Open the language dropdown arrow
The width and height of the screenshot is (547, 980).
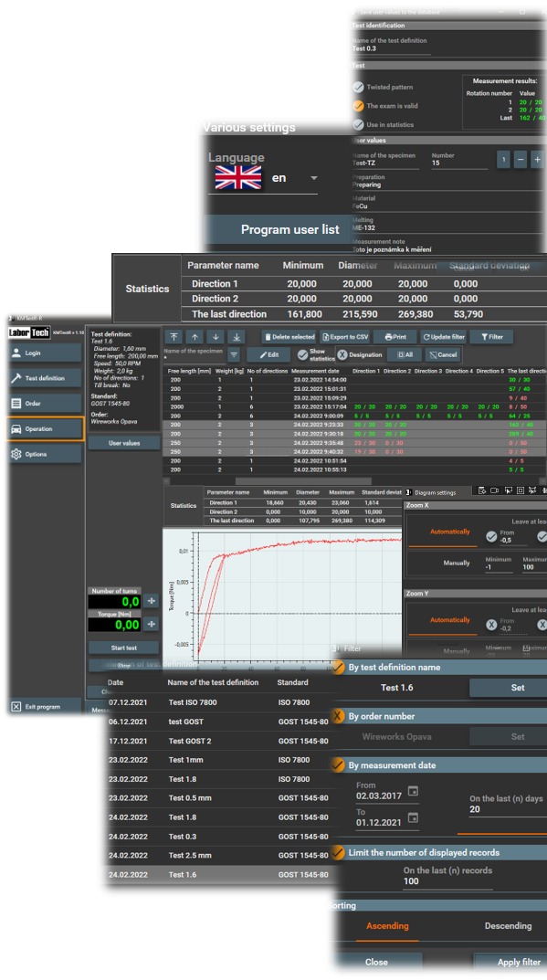click(x=314, y=178)
